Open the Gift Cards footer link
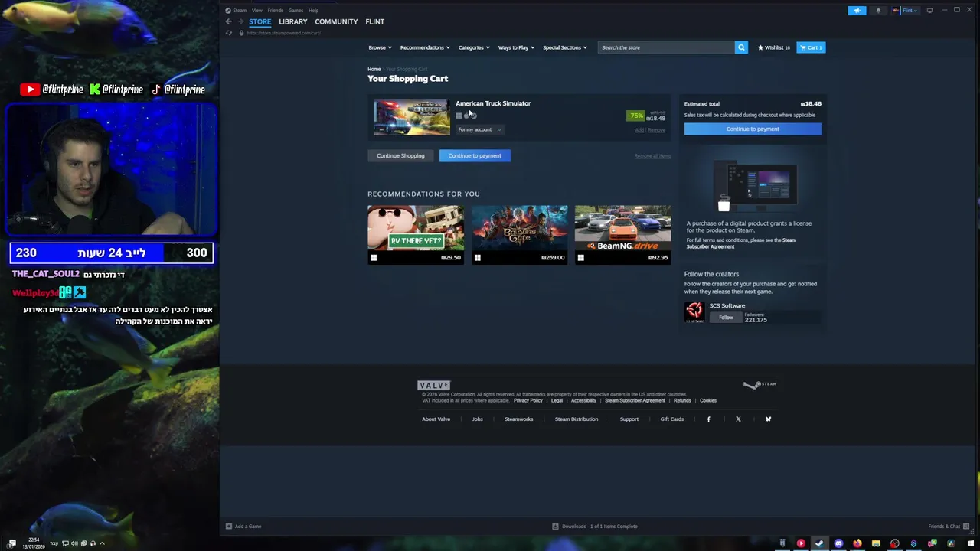 pos(672,419)
